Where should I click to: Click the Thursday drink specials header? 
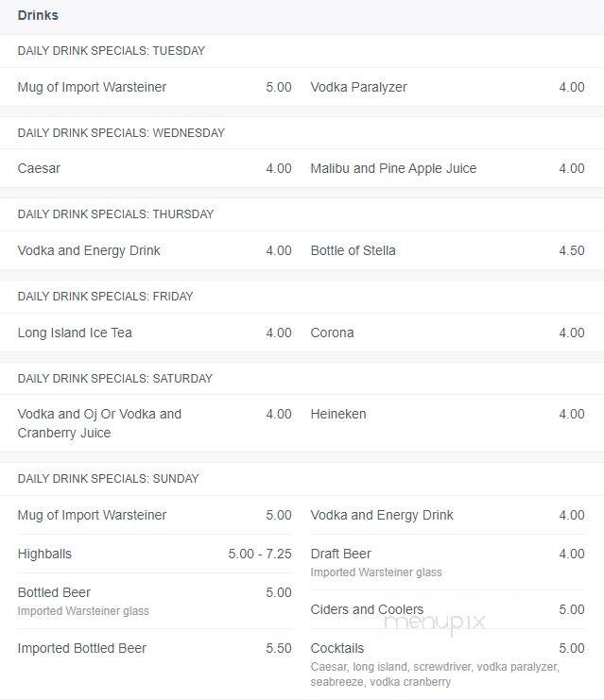[x=115, y=214]
